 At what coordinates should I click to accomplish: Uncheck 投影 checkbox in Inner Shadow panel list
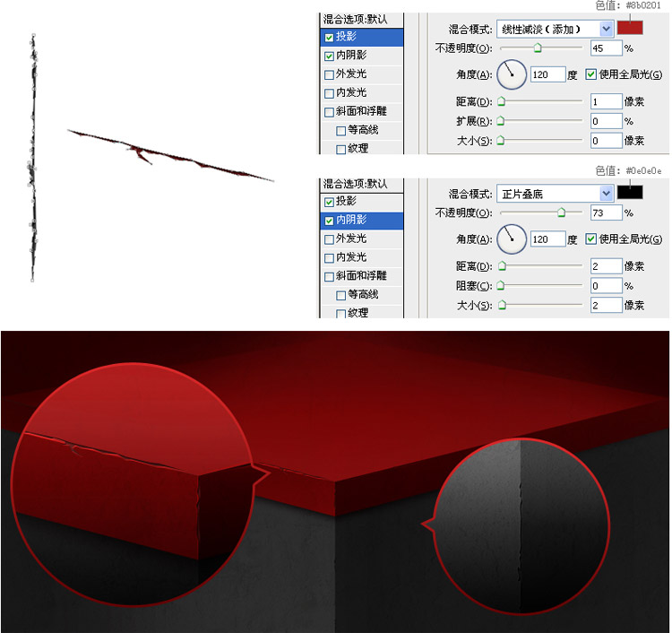pyautogui.click(x=329, y=202)
